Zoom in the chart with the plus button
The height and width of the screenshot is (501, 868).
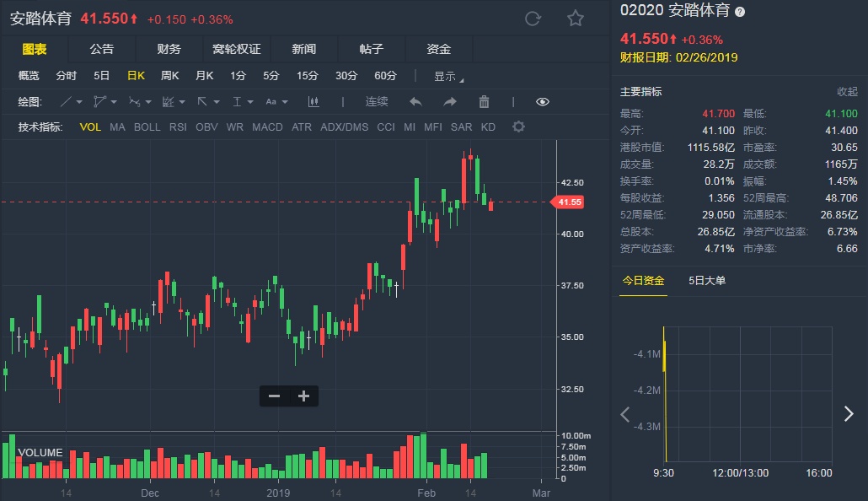coord(303,396)
